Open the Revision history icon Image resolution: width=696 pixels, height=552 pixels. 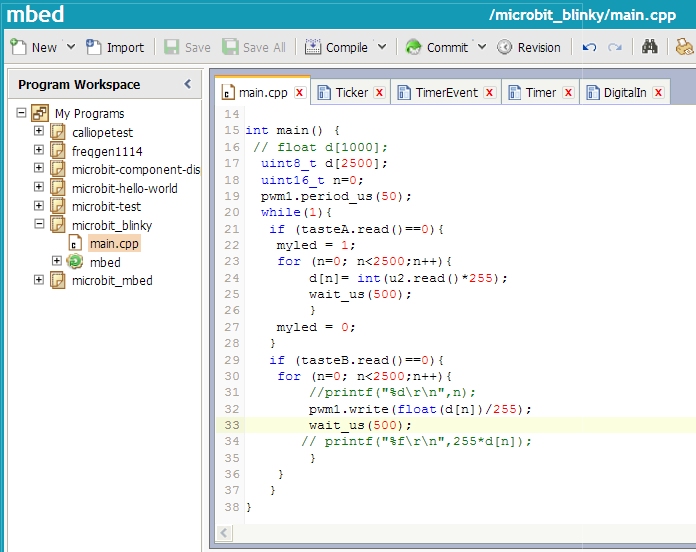click(x=504, y=47)
